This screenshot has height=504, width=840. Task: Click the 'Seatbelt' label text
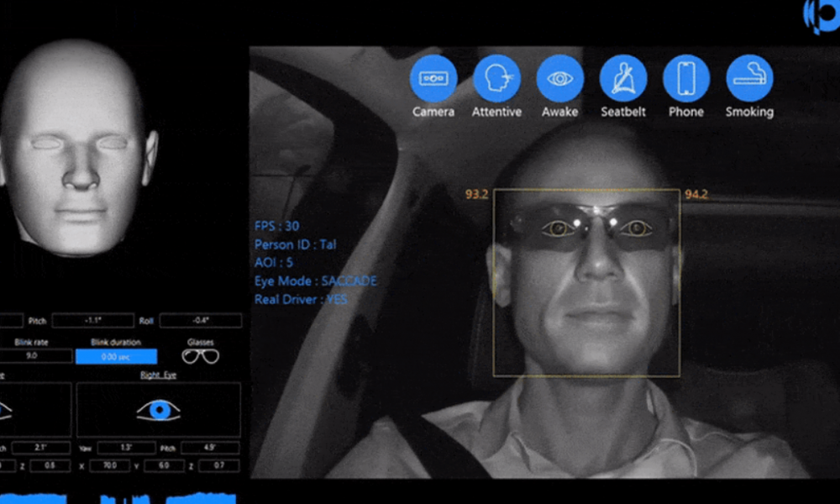tap(623, 112)
